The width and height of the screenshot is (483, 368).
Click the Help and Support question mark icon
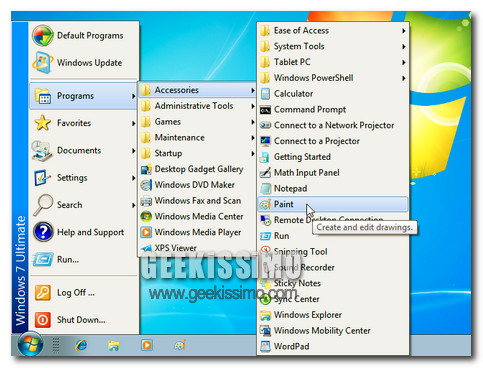point(43,232)
